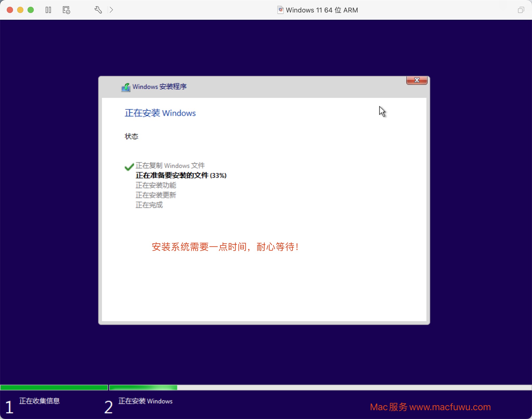Click the 正在收集信息 step label
Viewport: 532px width, 419px height.
point(39,401)
